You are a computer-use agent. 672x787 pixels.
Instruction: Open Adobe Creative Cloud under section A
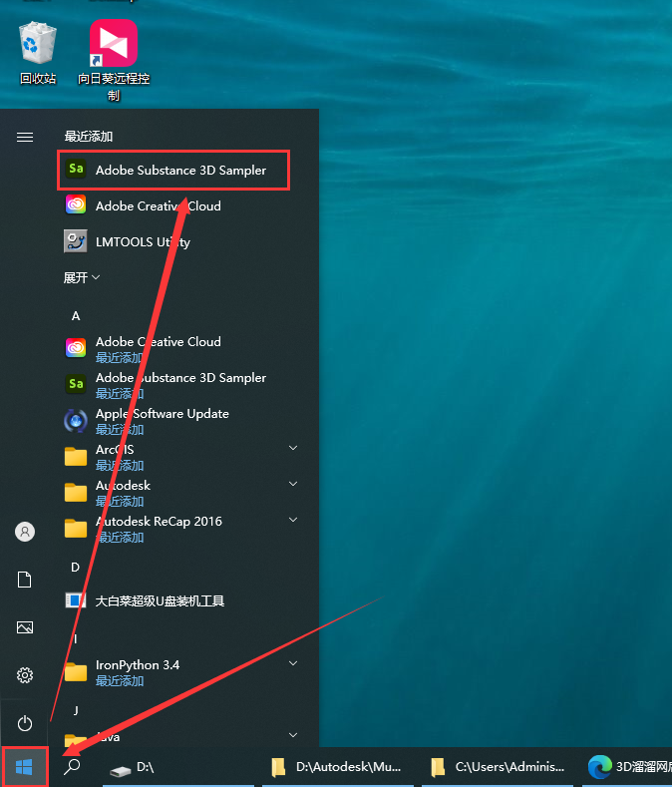pos(184,348)
